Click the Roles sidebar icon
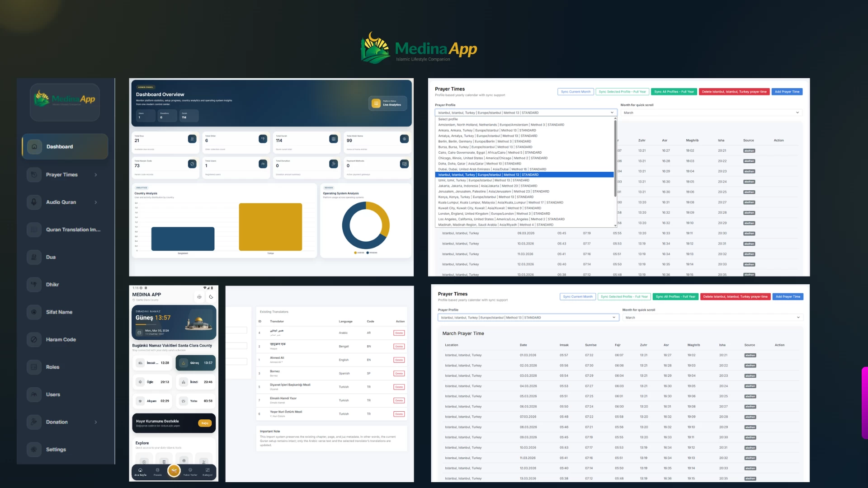Screen dimensions: 868x488 click(34, 367)
